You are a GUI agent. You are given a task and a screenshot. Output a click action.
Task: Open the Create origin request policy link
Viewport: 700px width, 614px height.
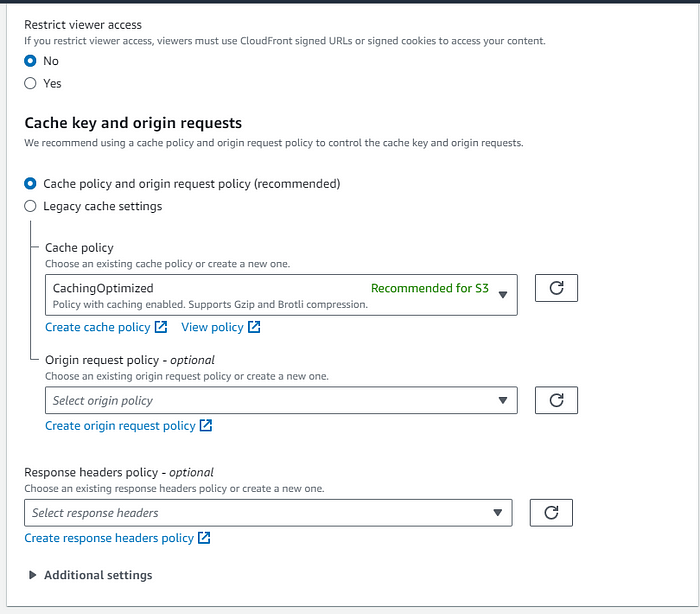point(121,426)
